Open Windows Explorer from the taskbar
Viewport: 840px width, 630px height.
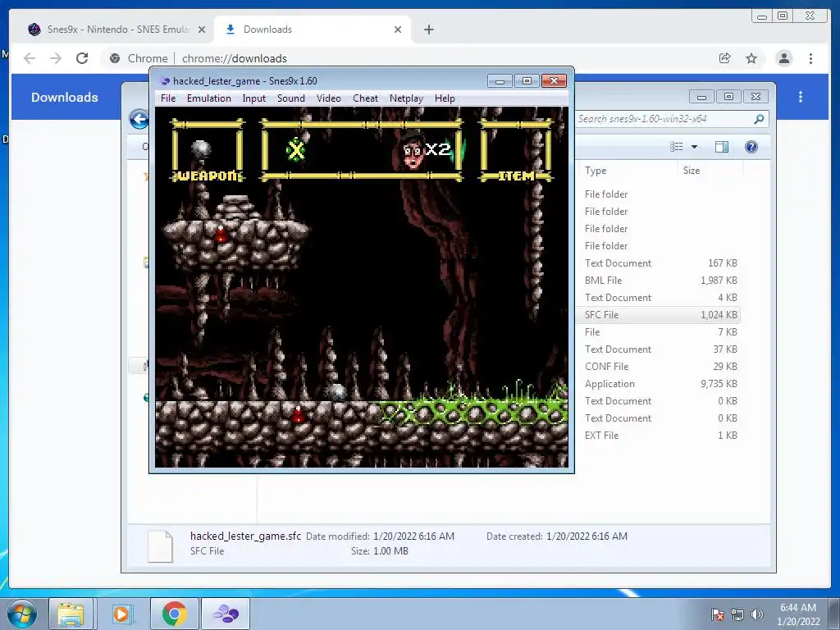tap(71, 614)
